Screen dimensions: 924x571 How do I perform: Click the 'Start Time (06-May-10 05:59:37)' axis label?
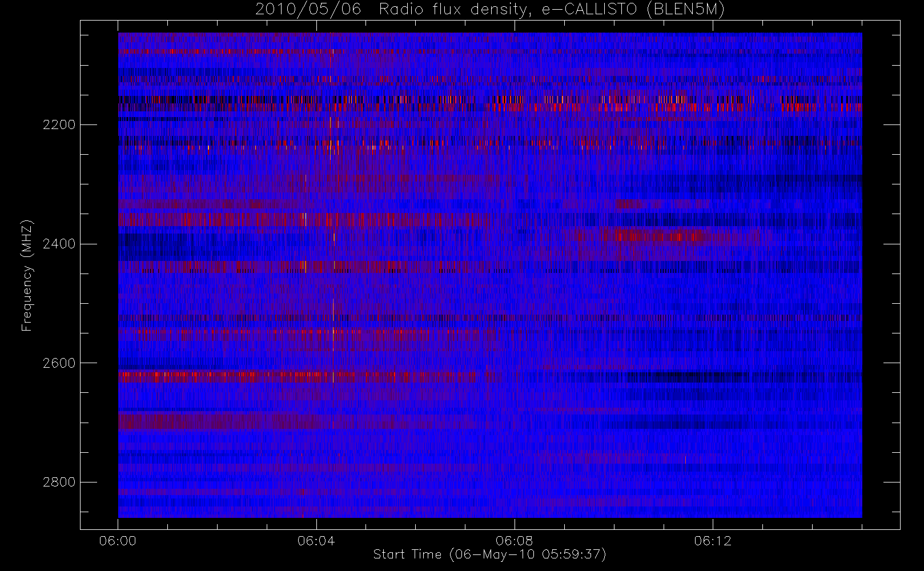point(489,554)
